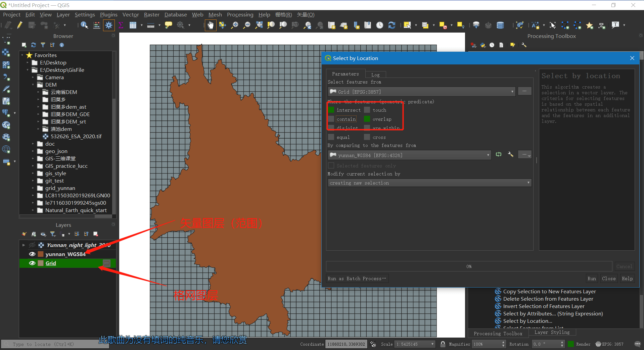Open the Raster menu

152,15
